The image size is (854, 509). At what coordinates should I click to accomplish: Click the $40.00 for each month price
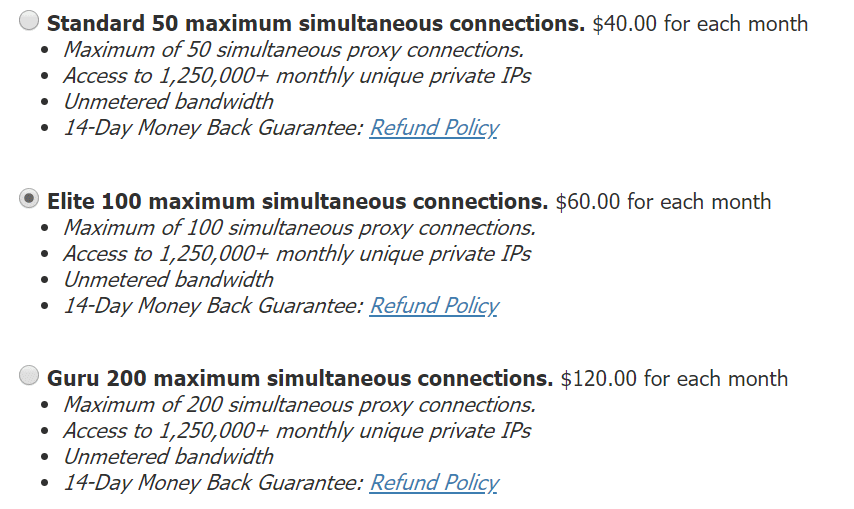tap(700, 23)
